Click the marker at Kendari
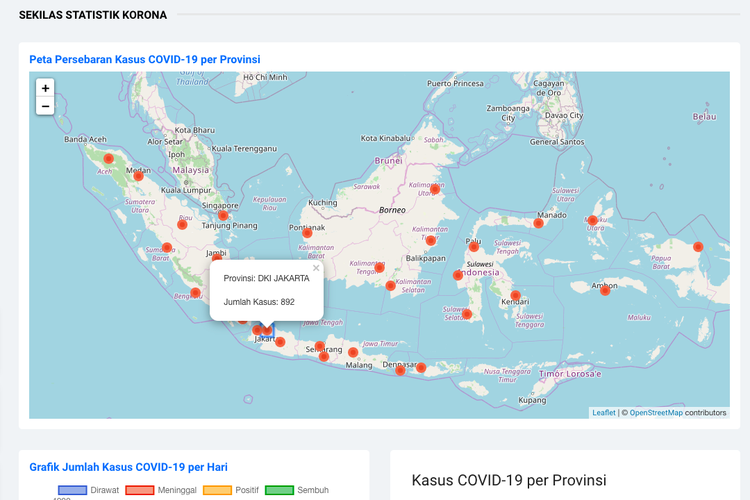Viewport: 750px width, 500px height. tap(516, 296)
